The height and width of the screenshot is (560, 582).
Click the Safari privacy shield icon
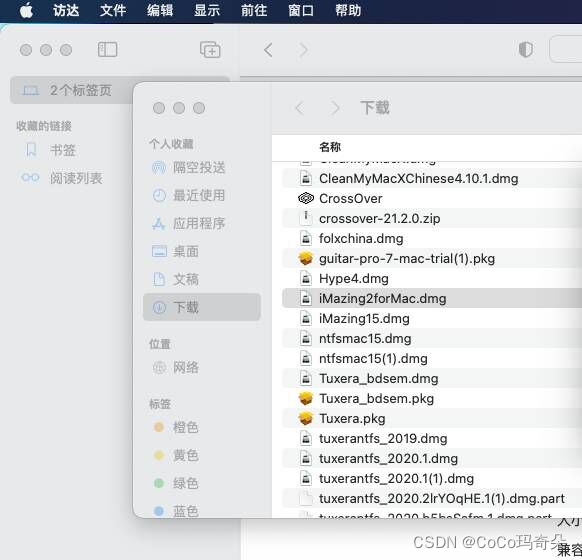point(526,49)
